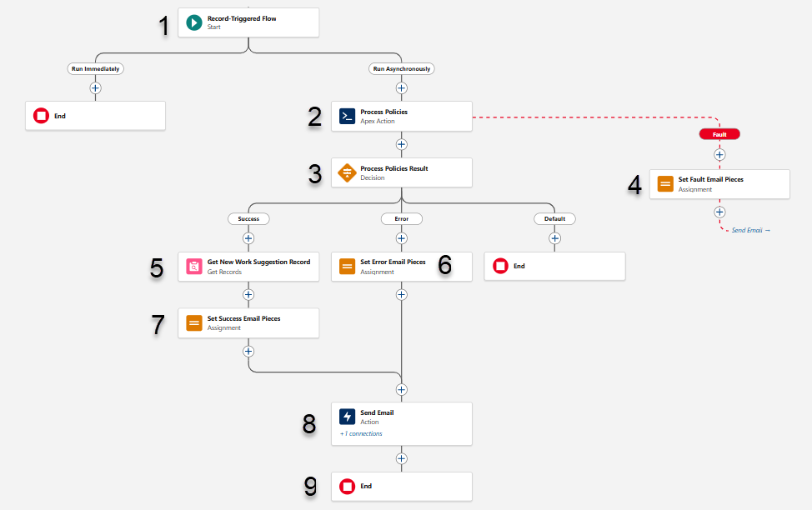Click the End icon on the Default branch
This screenshot has width=812, height=510.
pos(499,266)
